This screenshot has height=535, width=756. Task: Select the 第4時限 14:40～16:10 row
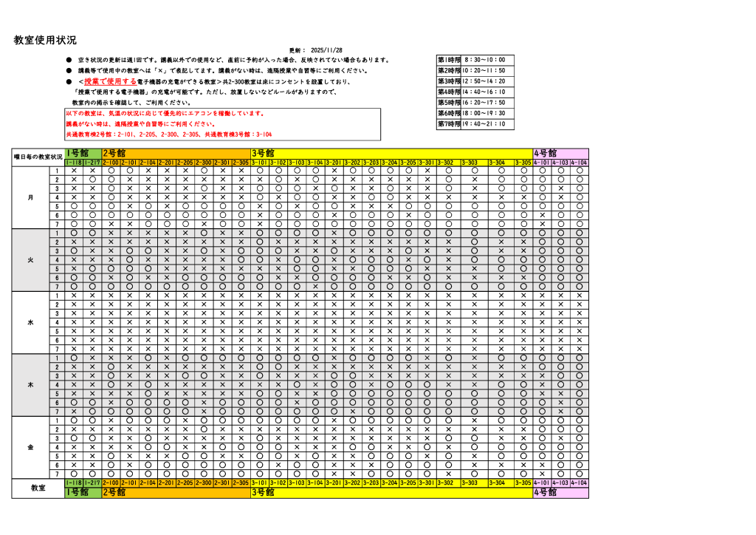475,92
